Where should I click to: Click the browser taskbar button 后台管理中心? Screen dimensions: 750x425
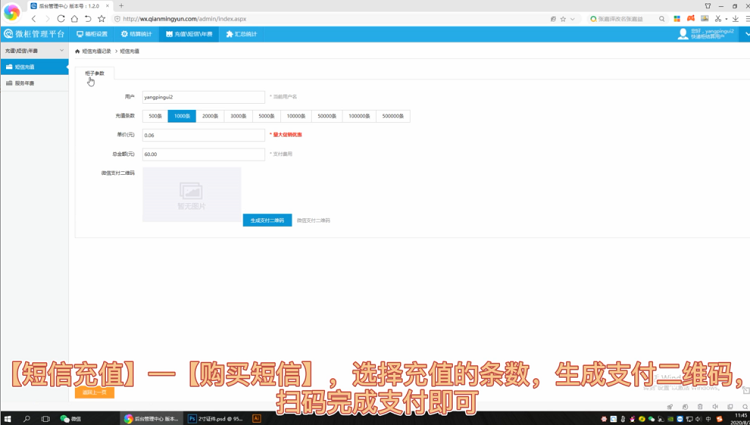(151, 419)
